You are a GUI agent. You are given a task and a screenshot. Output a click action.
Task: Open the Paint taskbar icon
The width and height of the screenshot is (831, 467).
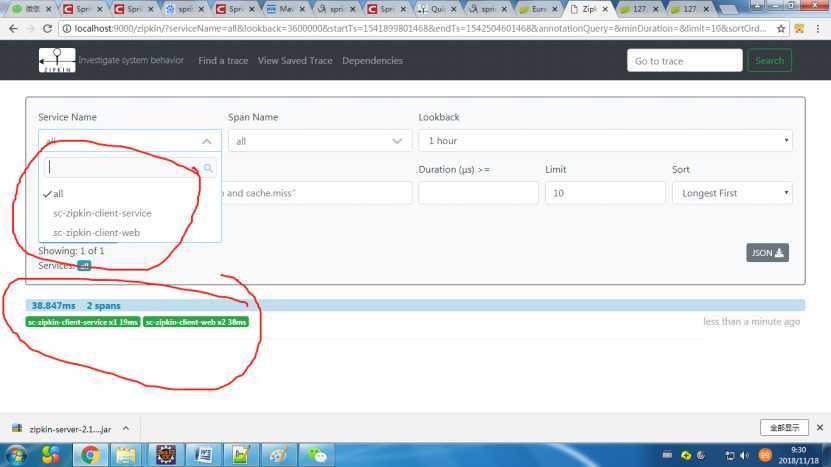click(x=278, y=455)
